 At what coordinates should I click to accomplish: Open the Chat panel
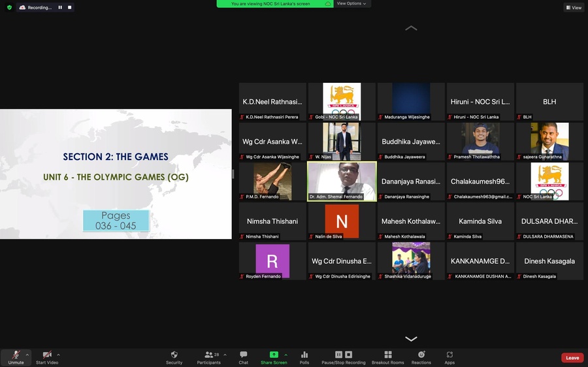coord(243,355)
